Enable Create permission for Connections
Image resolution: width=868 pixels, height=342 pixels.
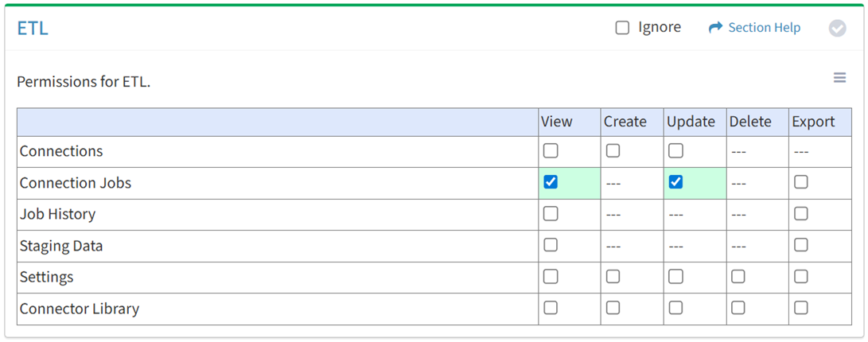(x=613, y=150)
